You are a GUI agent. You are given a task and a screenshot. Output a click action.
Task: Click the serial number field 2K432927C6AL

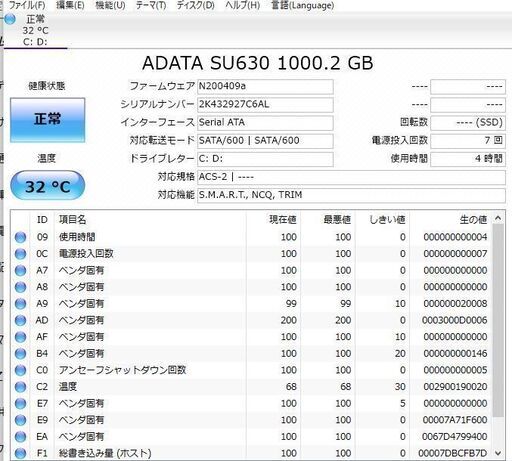[265, 105]
